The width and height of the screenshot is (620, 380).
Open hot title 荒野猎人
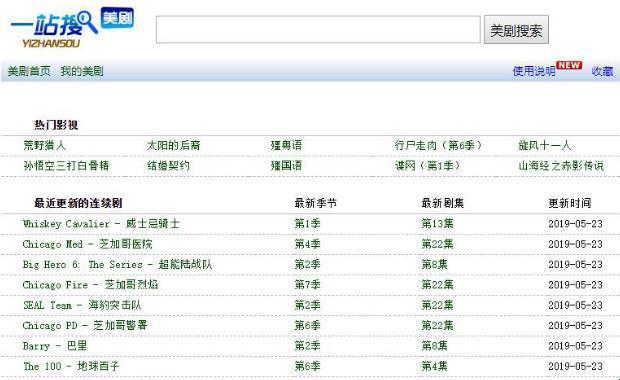coord(44,145)
